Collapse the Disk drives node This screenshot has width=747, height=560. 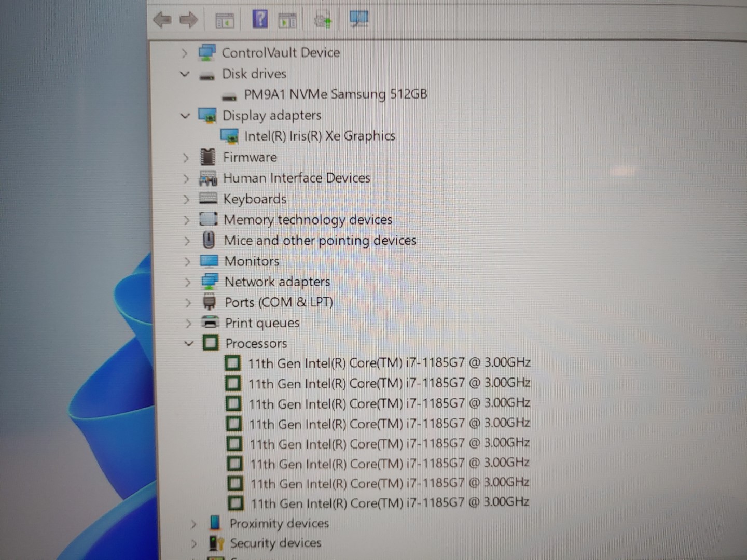[x=185, y=74]
